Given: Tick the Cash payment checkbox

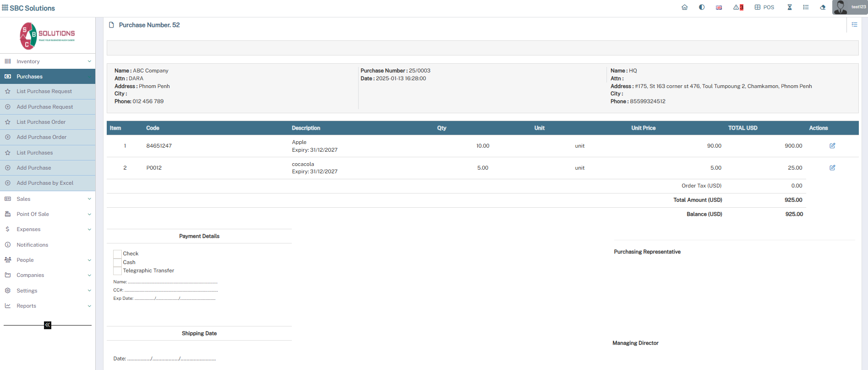Looking at the screenshot, I should 118,262.
